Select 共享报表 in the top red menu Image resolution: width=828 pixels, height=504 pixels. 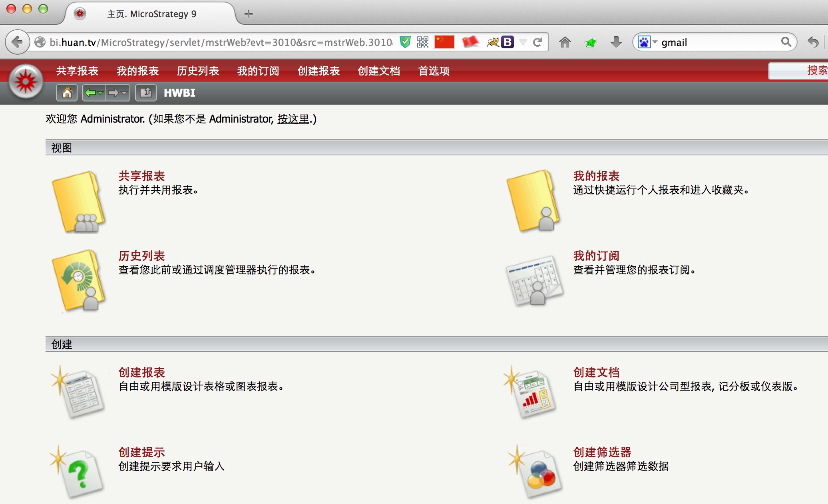pos(77,71)
